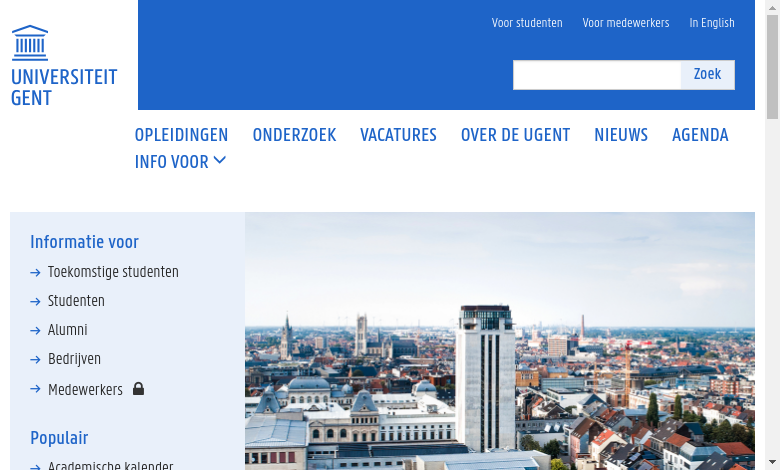The image size is (780, 470).
Task: Click the arrow icon before Alumni
Action: [35, 331]
